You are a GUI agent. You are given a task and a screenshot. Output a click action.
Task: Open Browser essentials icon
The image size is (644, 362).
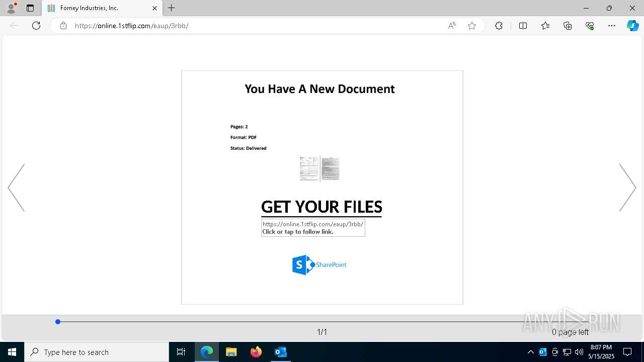(x=590, y=26)
